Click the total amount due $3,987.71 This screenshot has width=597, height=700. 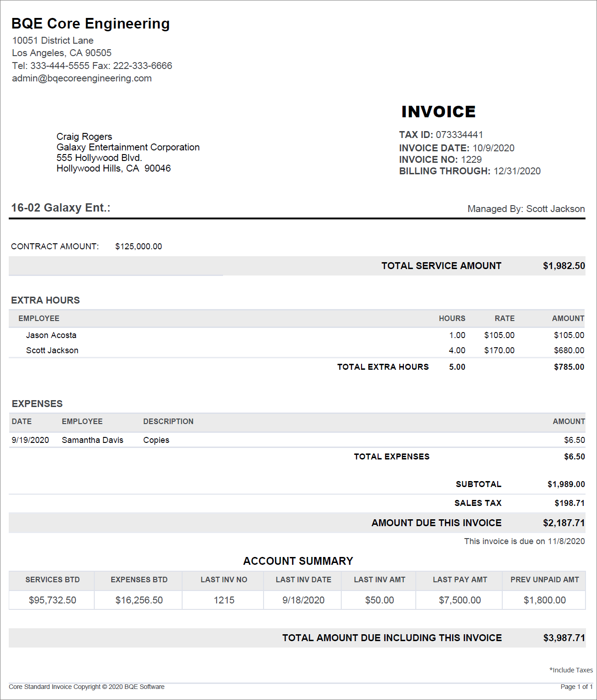point(564,638)
